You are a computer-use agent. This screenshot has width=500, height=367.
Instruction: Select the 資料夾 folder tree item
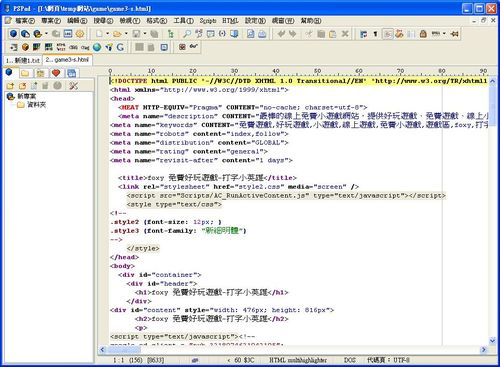point(36,105)
